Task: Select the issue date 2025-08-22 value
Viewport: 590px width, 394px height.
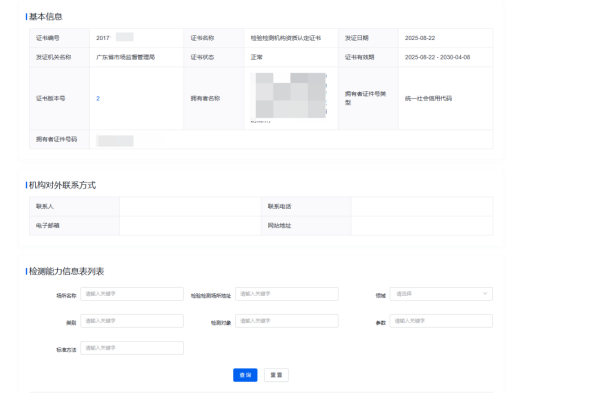Action: click(x=420, y=38)
